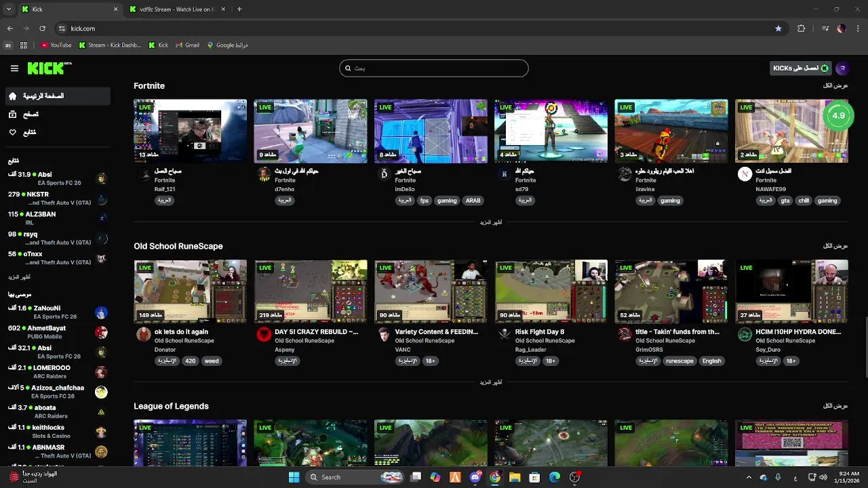The image size is (868, 488).
Task: Open ALZ3BAN channel in sidebar
Action: coord(58,218)
